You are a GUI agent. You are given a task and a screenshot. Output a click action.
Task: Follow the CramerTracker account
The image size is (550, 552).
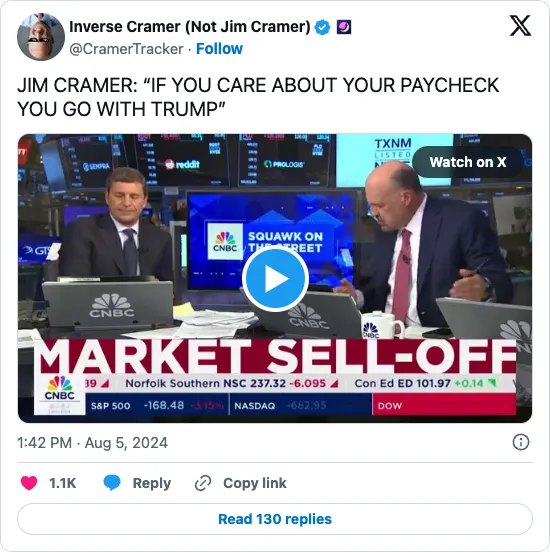219,49
